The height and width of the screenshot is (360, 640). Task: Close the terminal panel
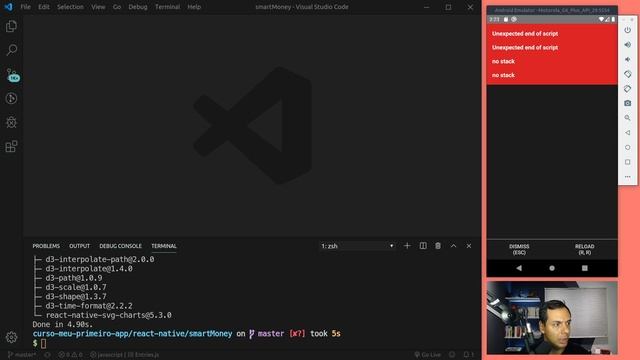pyautogui.click(x=469, y=246)
